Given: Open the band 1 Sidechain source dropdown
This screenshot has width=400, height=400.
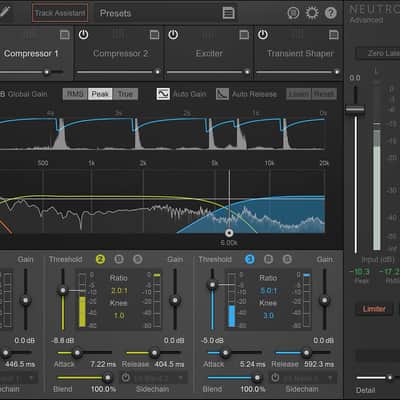Looking at the screenshot, I should pos(18,378).
